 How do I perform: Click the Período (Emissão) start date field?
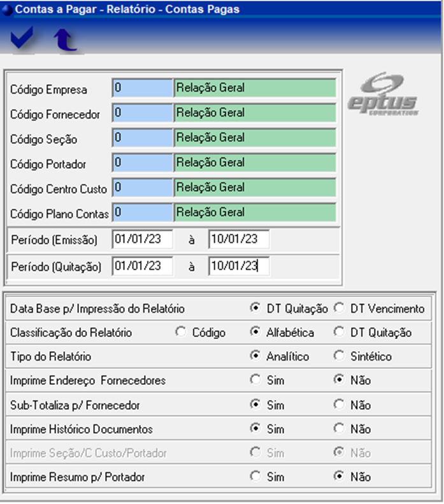coord(142,239)
